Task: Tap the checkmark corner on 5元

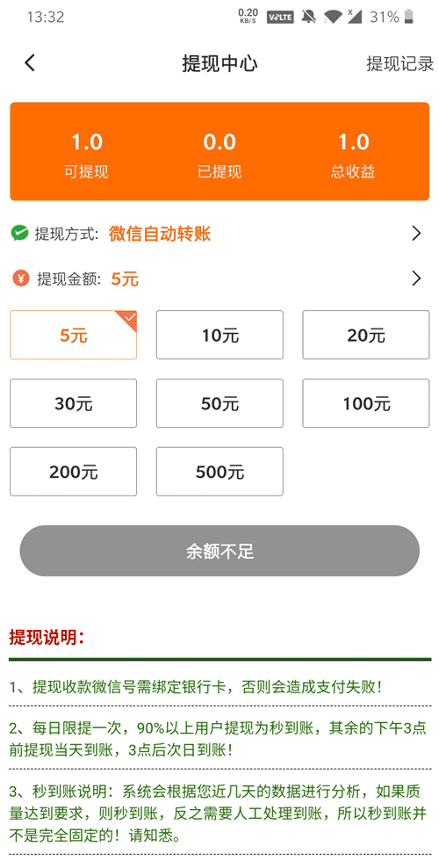Action: point(128,319)
